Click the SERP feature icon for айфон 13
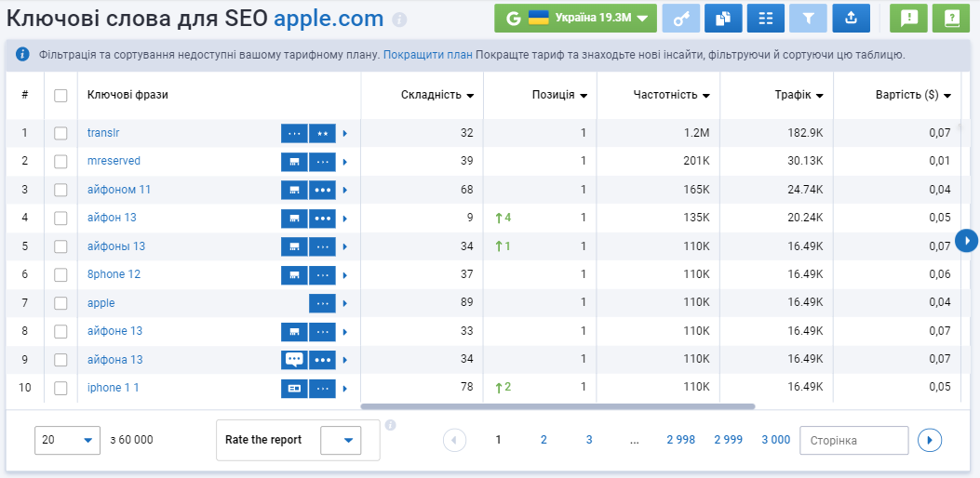The image size is (980, 478). pyautogui.click(x=294, y=218)
